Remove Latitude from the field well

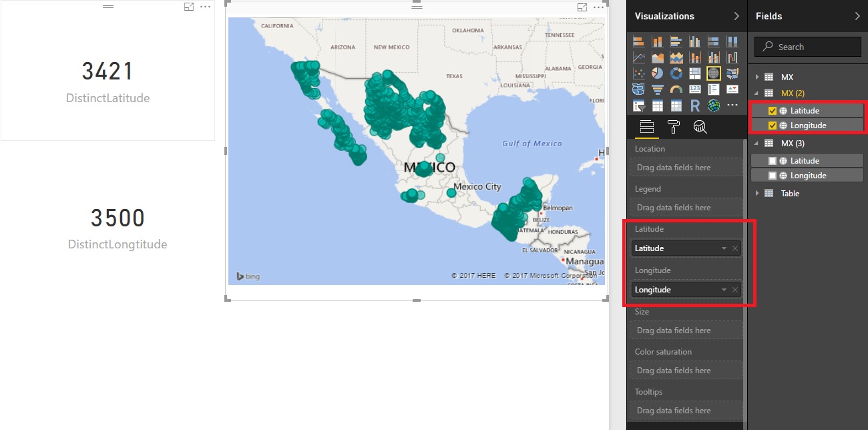click(x=735, y=248)
